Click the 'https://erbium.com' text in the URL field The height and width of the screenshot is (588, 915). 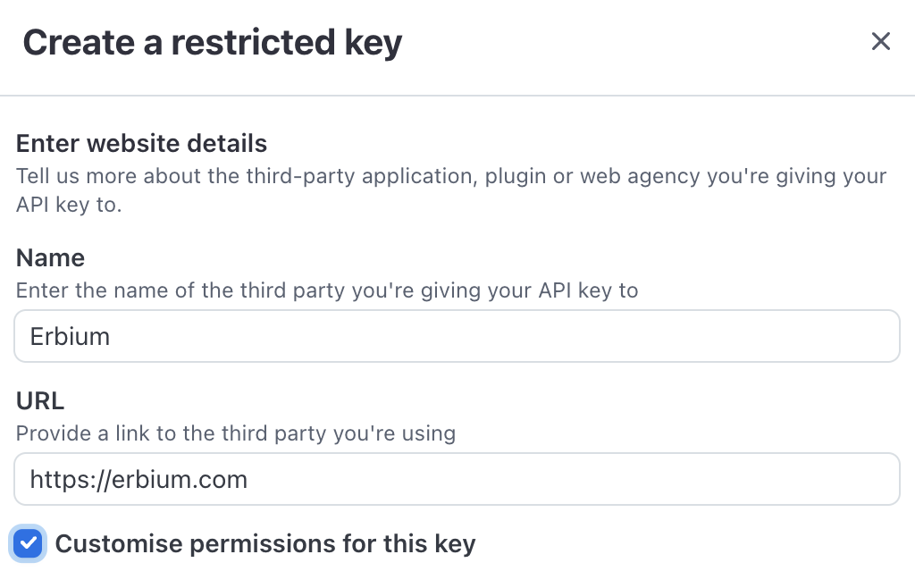pyautogui.click(x=139, y=480)
